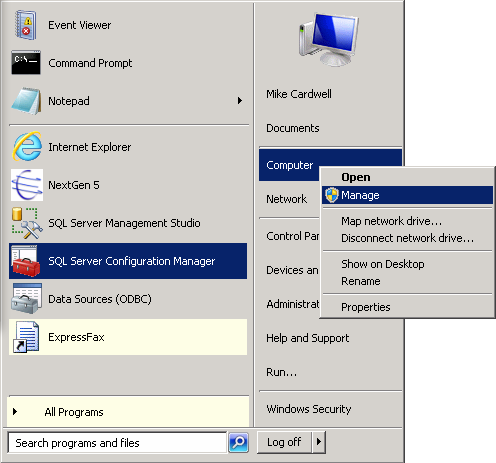Select Computer in the right pane
The width and height of the screenshot is (496, 463).
[x=289, y=165]
